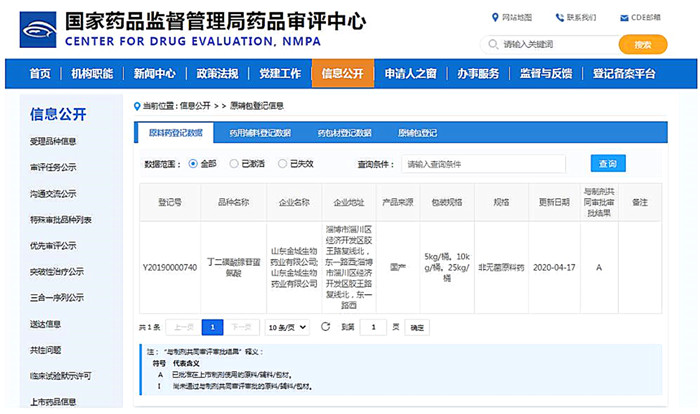Switch to 药用辅料登记数据 tab
The height and width of the screenshot is (414, 700).
[259, 132]
